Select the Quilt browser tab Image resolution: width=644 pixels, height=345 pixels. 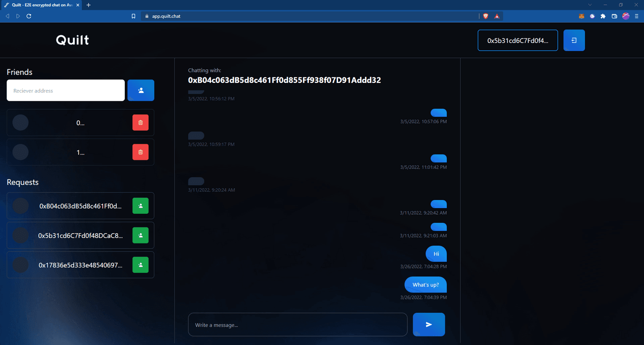[41, 5]
